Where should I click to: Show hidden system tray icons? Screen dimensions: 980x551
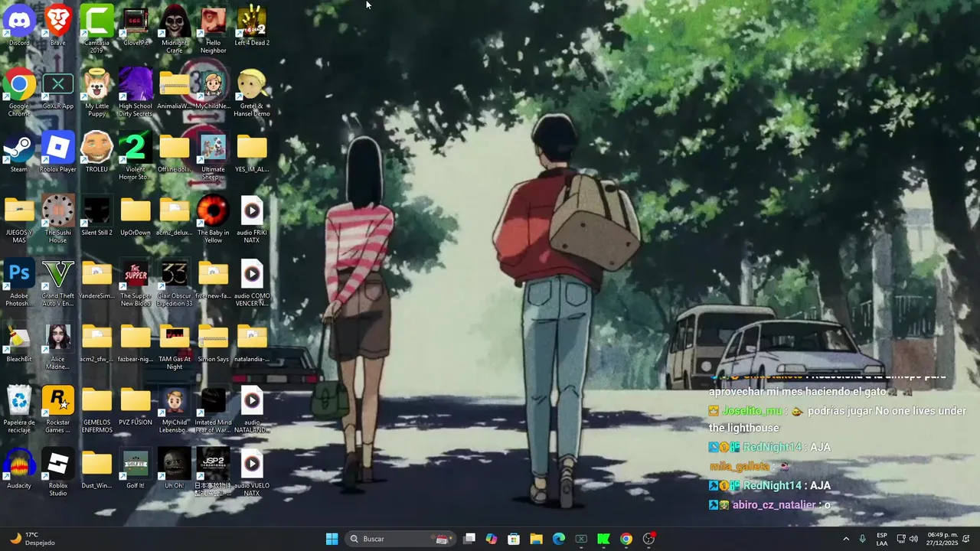(x=845, y=539)
